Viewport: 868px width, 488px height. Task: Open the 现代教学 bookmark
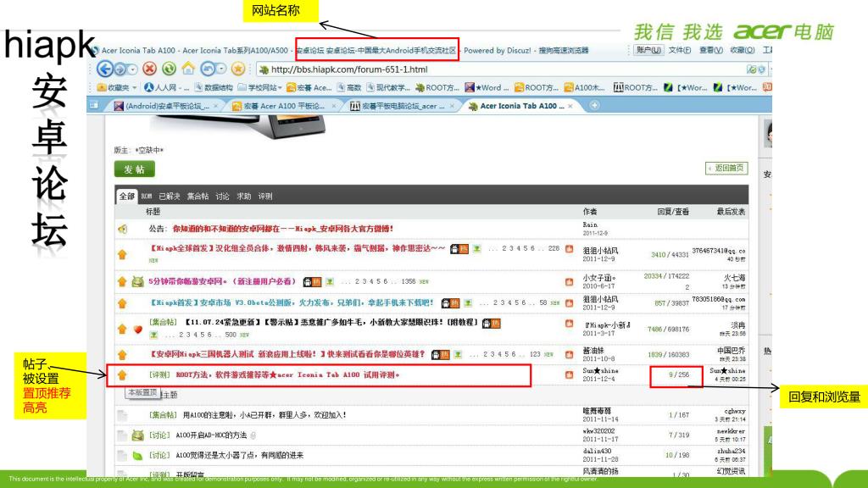[x=388, y=87]
